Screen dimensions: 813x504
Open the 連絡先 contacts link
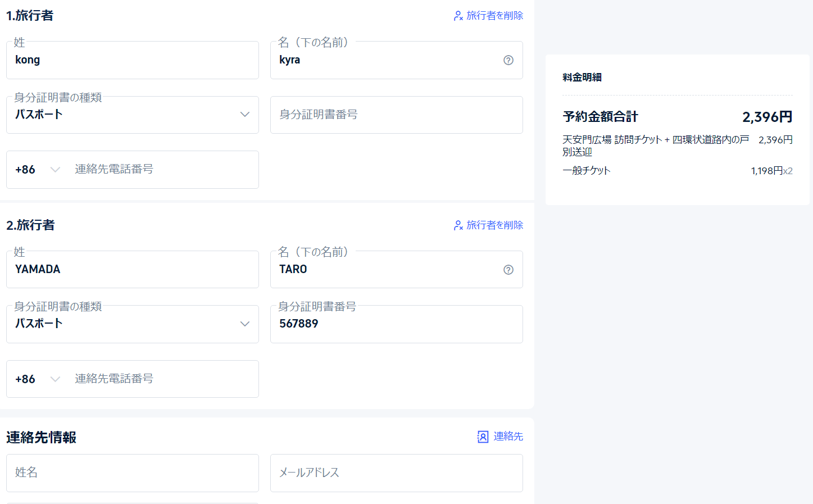508,437
